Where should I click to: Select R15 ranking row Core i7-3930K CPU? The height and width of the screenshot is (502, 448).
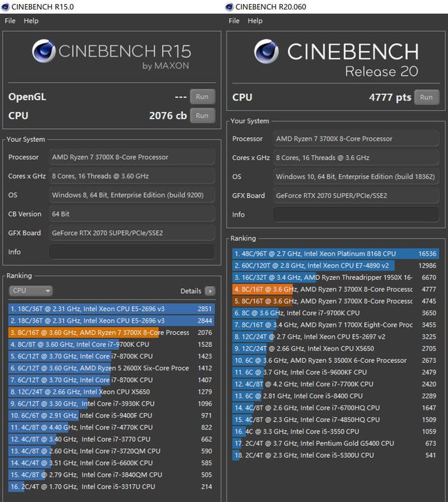click(112, 403)
